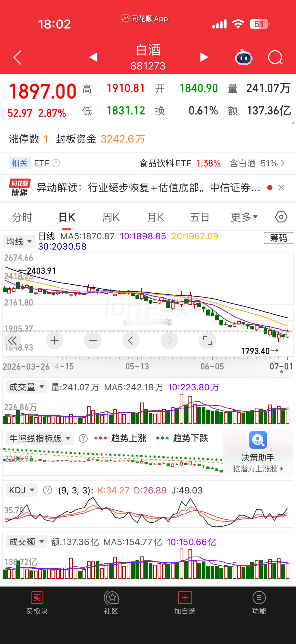Open the KDJ indicator dropdown

(x=22, y=490)
